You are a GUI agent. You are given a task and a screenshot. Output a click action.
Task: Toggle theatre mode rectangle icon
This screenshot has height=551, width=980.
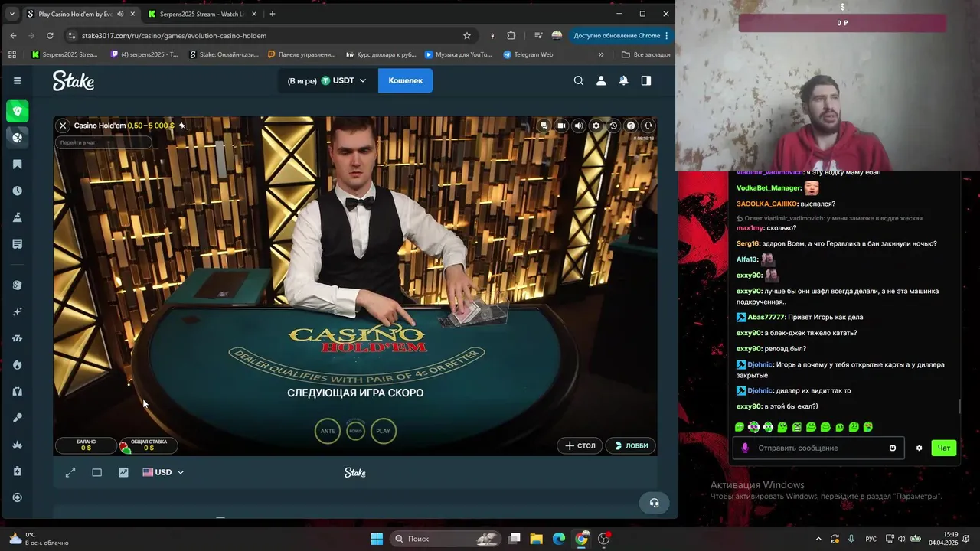[x=97, y=472]
